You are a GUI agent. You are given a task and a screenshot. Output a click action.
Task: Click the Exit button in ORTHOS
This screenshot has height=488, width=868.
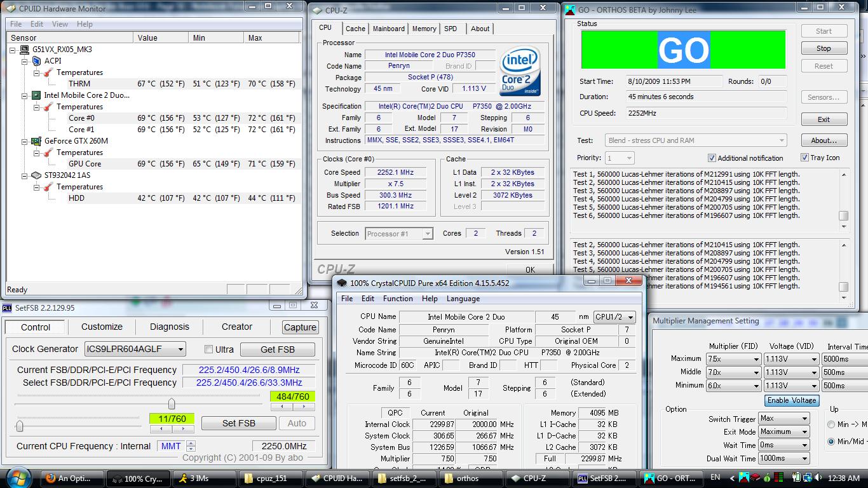[824, 119]
